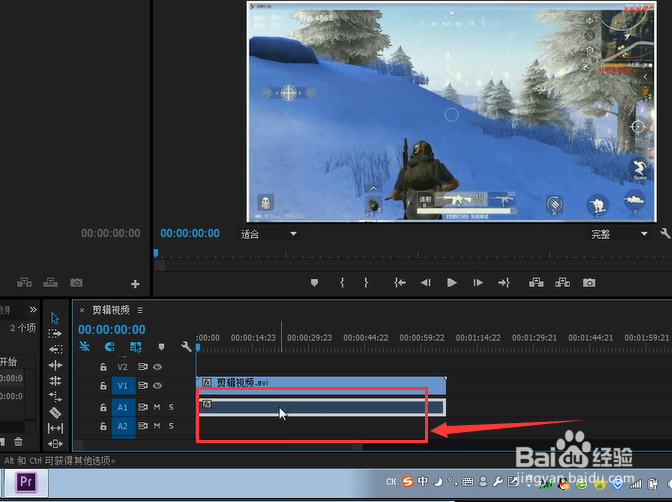Click Overwrite button in source monitor

click(x=50, y=283)
